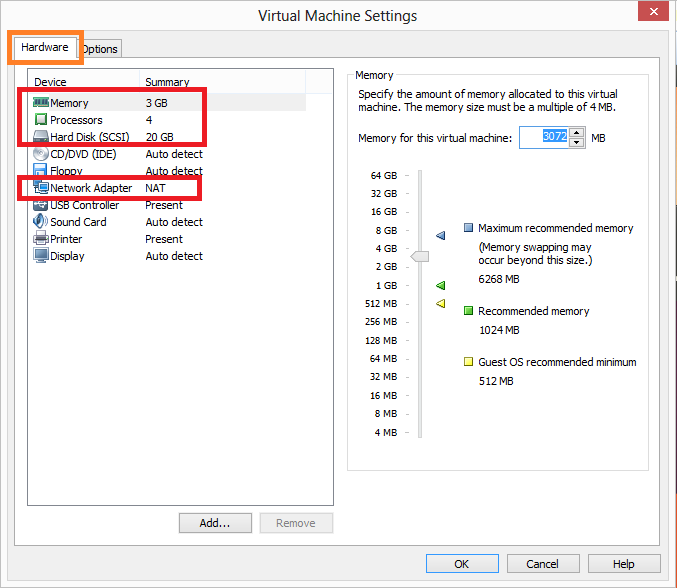The height and width of the screenshot is (588, 677).
Task: Switch to the Options tab
Action: tap(99, 49)
